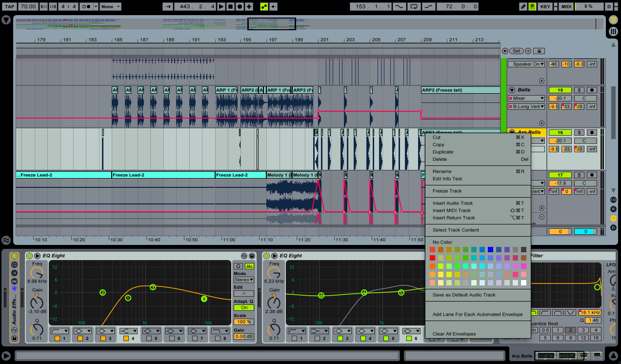
Task: Click the Back to Arrangement button
Action: click(274, 6)
